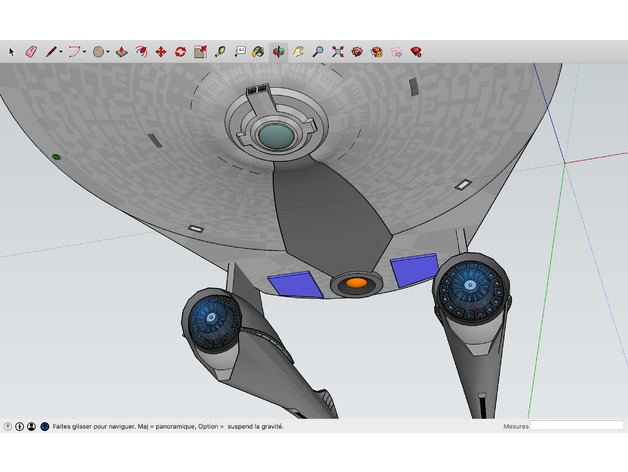Open the 3D Warehouse
The height and width of the screenshot is (472, 628).
(357, 52)
